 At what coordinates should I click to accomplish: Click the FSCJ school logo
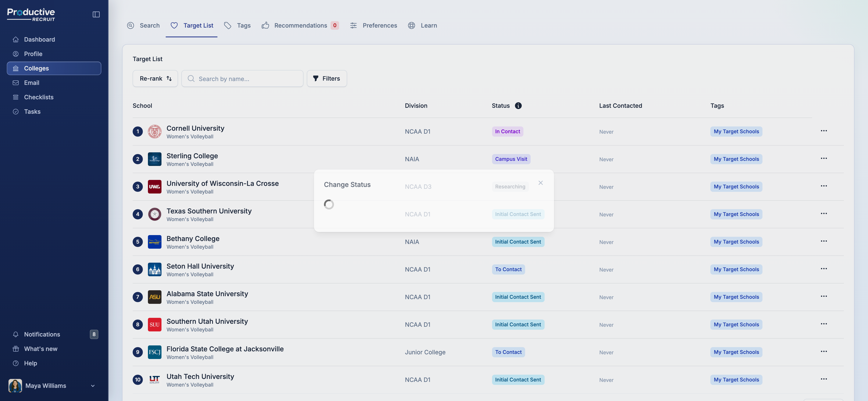click(x=155, y=352)
